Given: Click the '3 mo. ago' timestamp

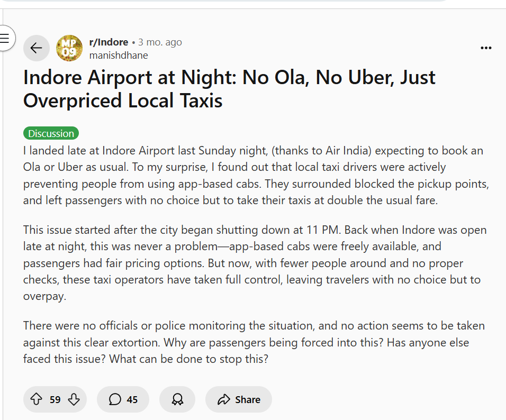Looking at the screenshot, I should [x=160, y=42].
